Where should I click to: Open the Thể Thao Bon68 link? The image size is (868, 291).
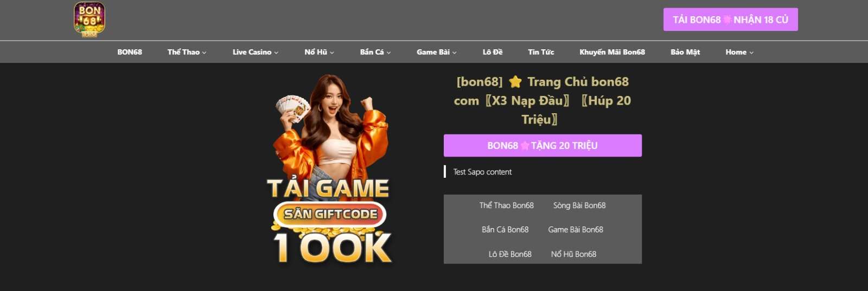click(x=506, y=205)
